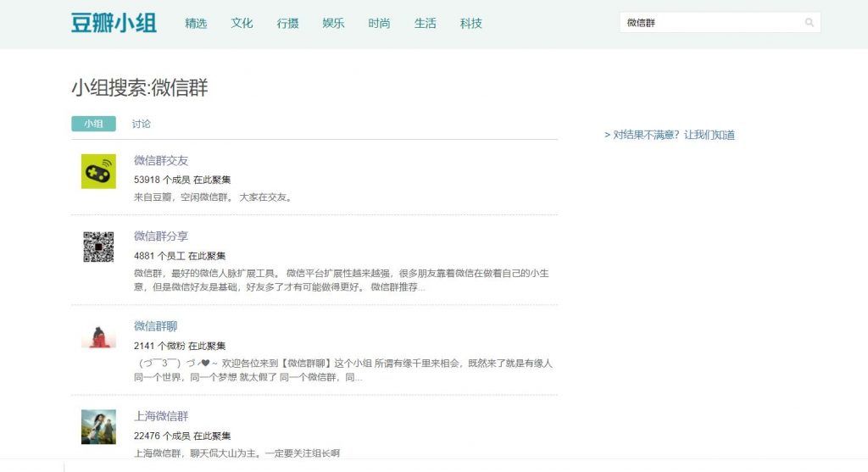Viewport: 868px width, 472px height.
Task: Click the 豆瓣小组 logo
Action: 114,23
